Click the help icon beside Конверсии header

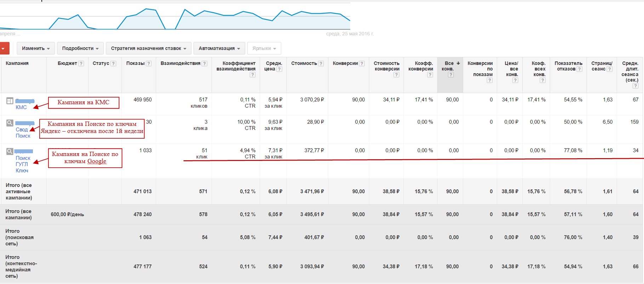click(362, 63)
